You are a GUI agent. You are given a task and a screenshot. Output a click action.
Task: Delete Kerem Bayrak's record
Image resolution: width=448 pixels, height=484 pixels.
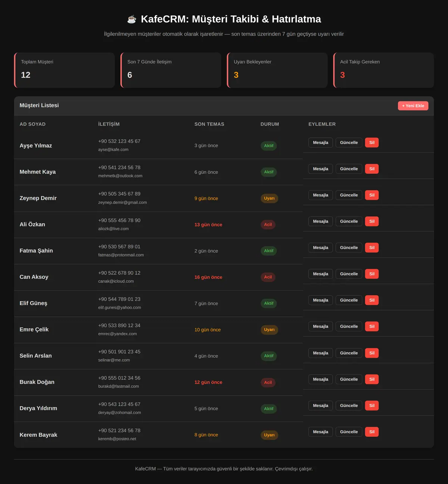pyautogui.click(x=372, y=432)
